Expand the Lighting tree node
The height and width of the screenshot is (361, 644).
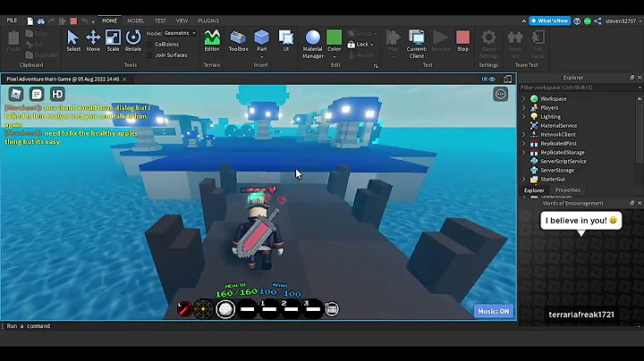tap(523, 117)
